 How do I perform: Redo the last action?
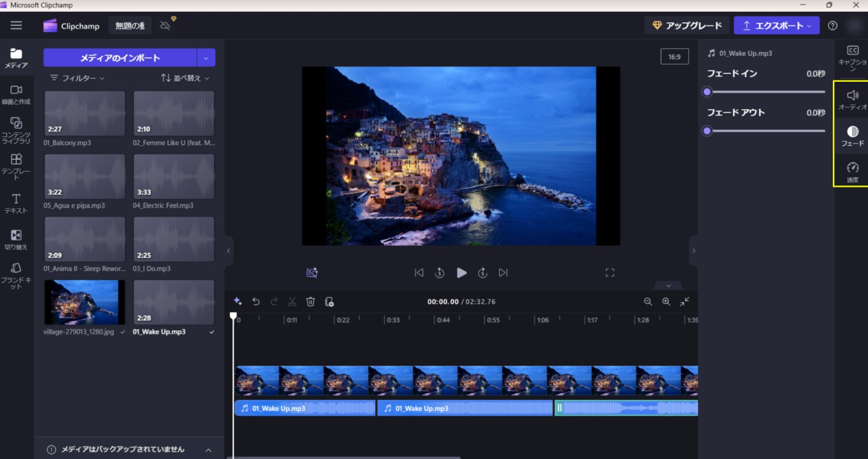[x=274, y=302]
